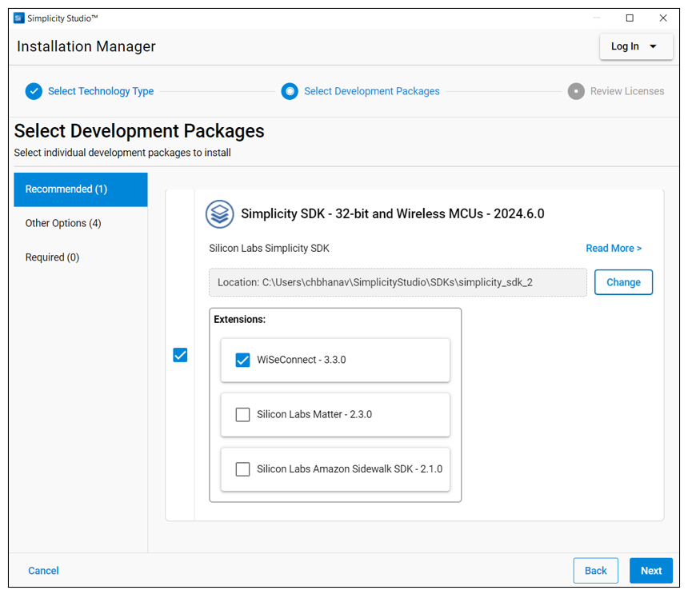
Task: Uncheck the Simplicity SDK package checkbox
Action: 180,355
